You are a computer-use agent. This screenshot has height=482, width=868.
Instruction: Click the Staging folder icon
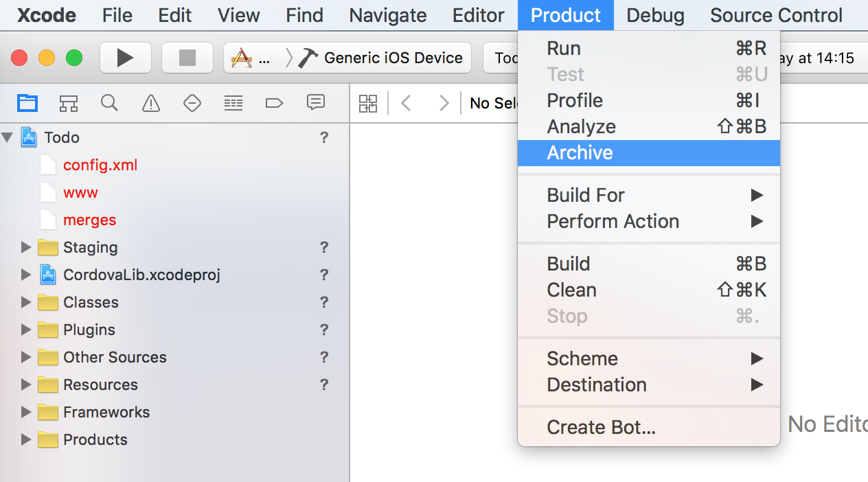coord(48,247)
